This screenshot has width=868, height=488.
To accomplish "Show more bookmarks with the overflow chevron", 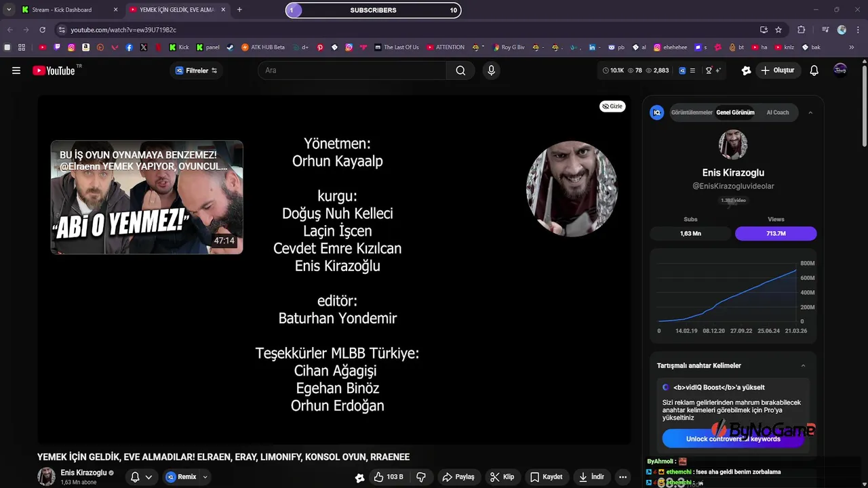I will click(x=852, y=47).
